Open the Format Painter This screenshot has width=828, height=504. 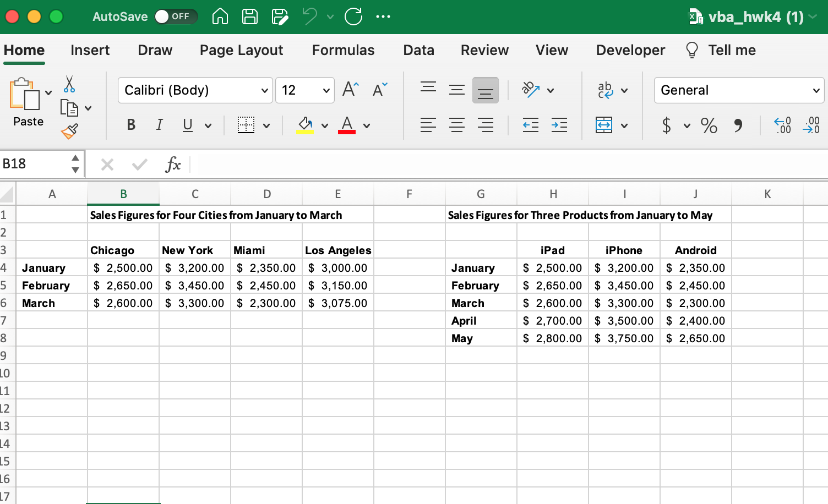(x=70, y=132)
